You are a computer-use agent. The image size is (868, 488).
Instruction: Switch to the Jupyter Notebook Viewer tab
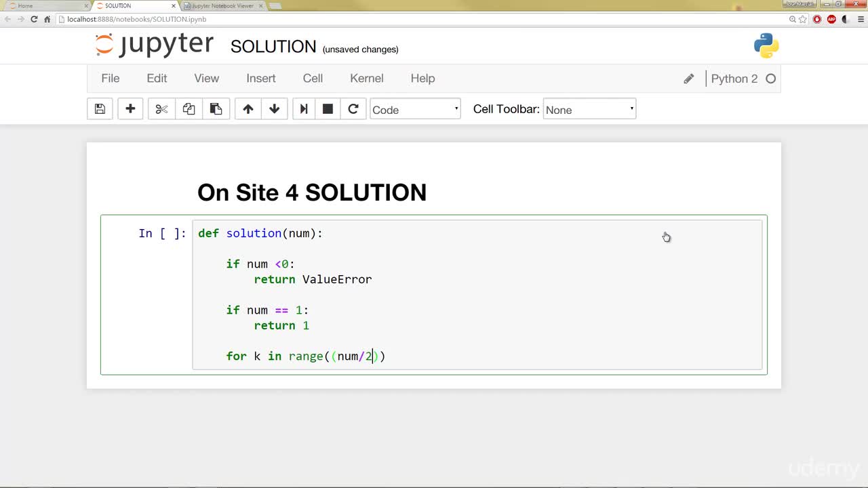click(x=222, y=5)
